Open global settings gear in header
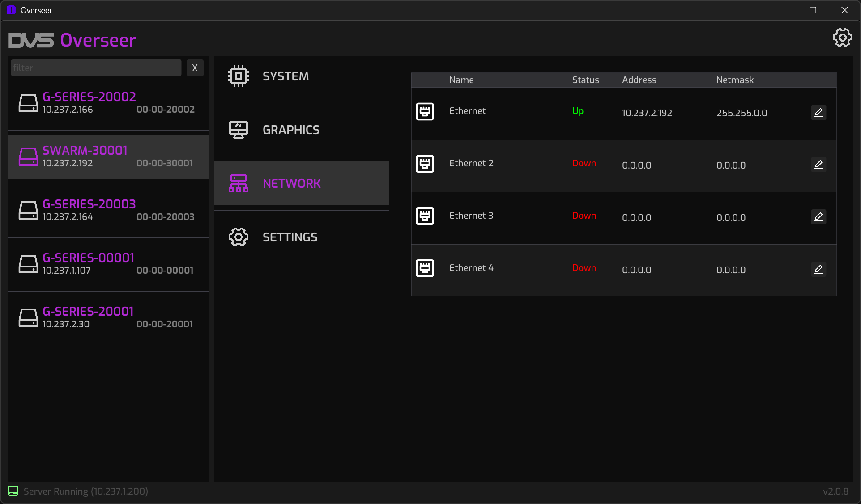 point(842,38)
